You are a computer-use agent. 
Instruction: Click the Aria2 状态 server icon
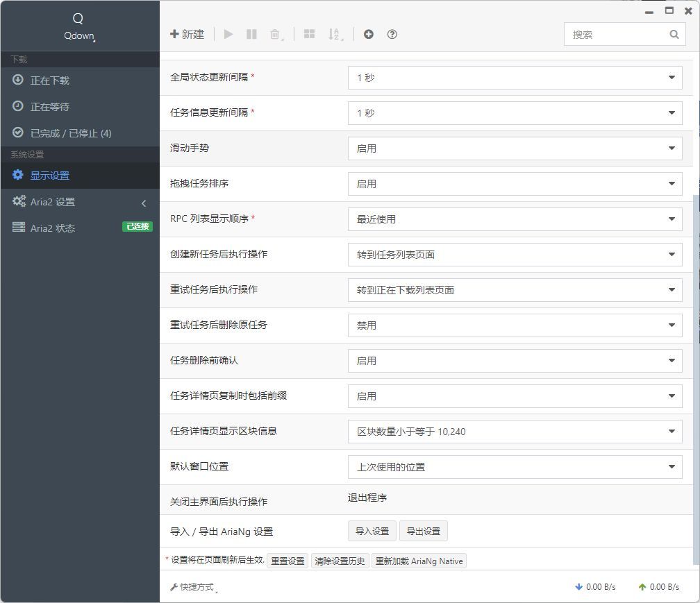(x=17, y=228)
